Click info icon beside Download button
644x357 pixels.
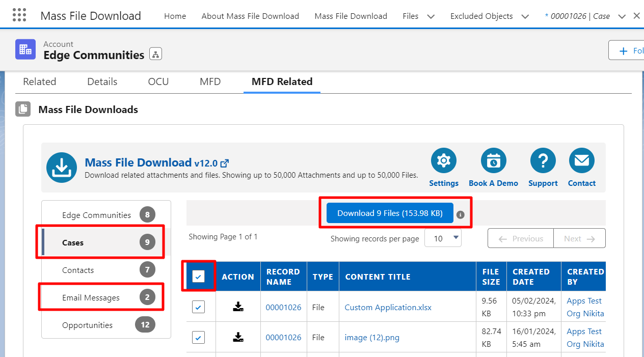pyautogui.click(x=461, y=214)
